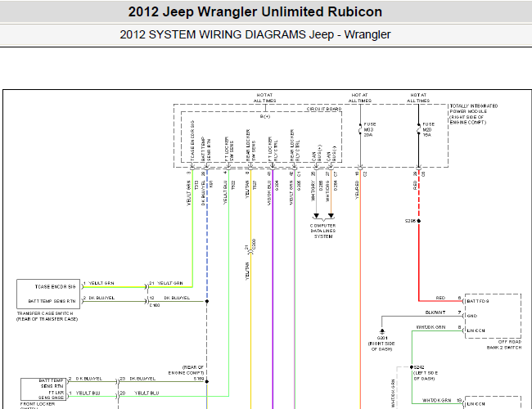
Task: Click the 'S242' splice label
Action: click(x=419, y=367)
